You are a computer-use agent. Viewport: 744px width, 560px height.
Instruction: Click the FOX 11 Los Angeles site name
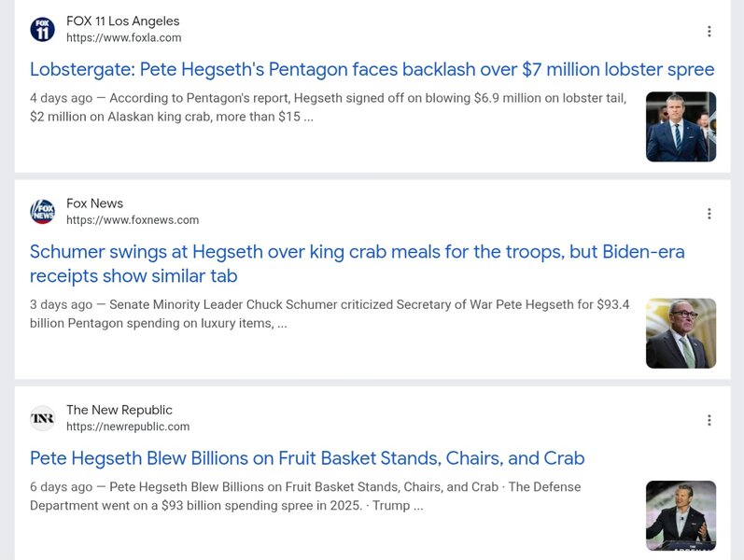[x=122, y=21]
